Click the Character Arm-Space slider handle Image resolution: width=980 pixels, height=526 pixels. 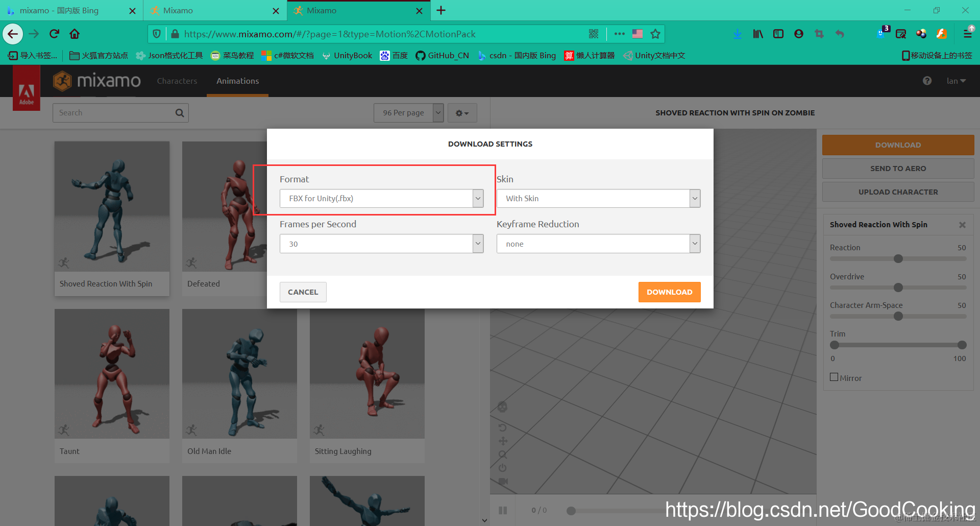(898, 316)
